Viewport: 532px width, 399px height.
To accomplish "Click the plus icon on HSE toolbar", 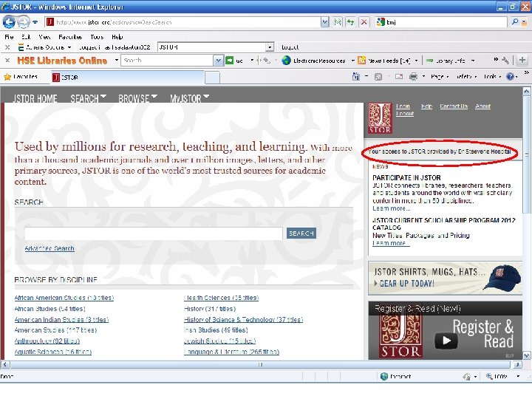I will click(x=522, y=61).
